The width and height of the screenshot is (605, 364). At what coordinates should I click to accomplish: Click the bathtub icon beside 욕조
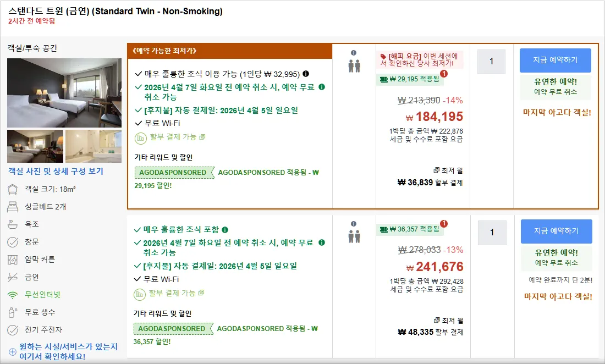(13, 224)
